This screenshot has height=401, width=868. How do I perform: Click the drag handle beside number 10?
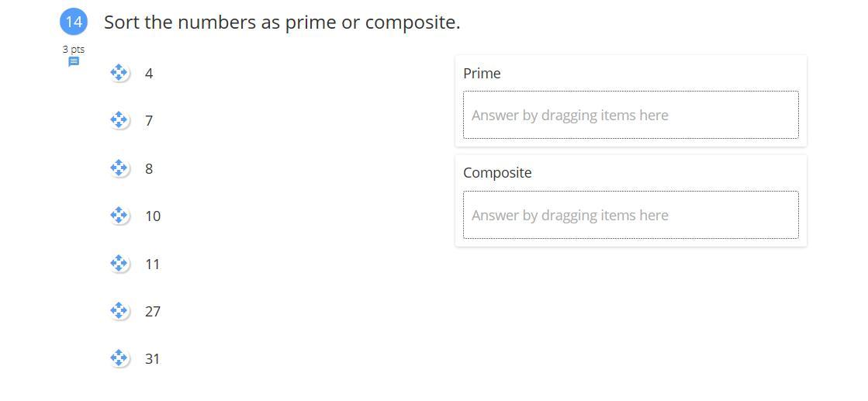119,216
